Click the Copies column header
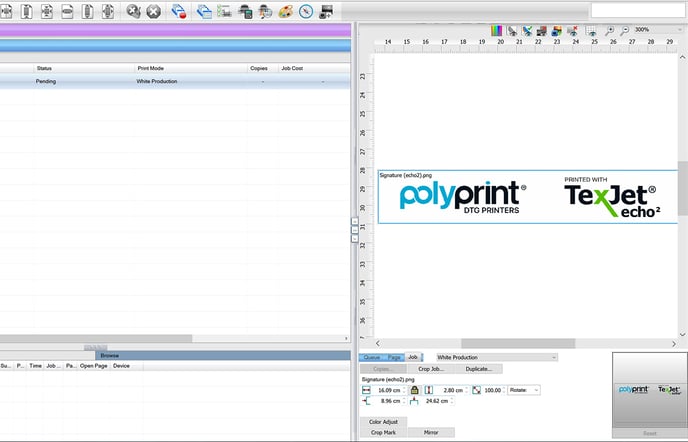This screenshot has width=688, height=442. click(263, 68)
